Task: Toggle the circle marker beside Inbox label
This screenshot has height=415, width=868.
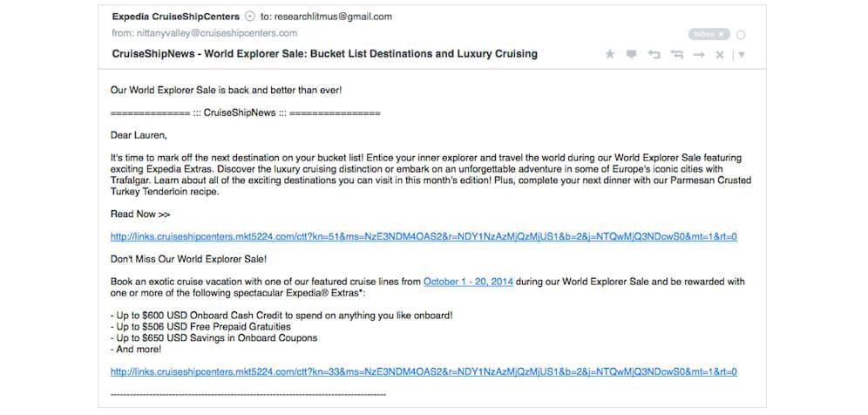Action: pos(742,35)
